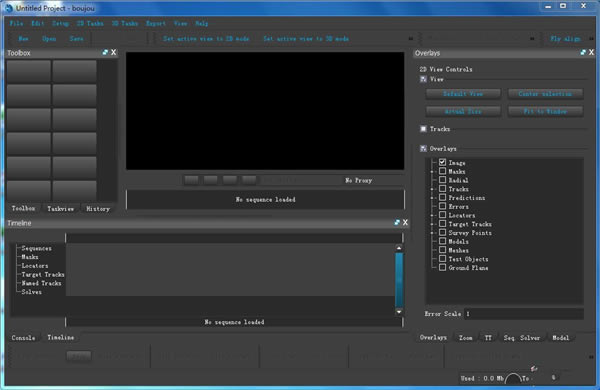Enable the Masks overlay checkbox
The width and height of the screenshot is (600, 390).
(x=442, y=171)
